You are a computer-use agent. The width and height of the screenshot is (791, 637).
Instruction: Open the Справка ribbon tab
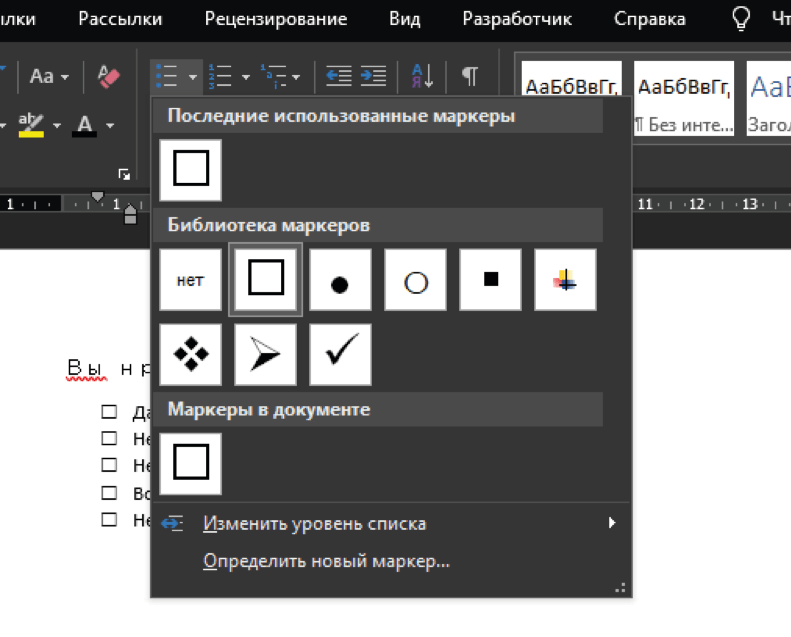click(x=650, y=19)
